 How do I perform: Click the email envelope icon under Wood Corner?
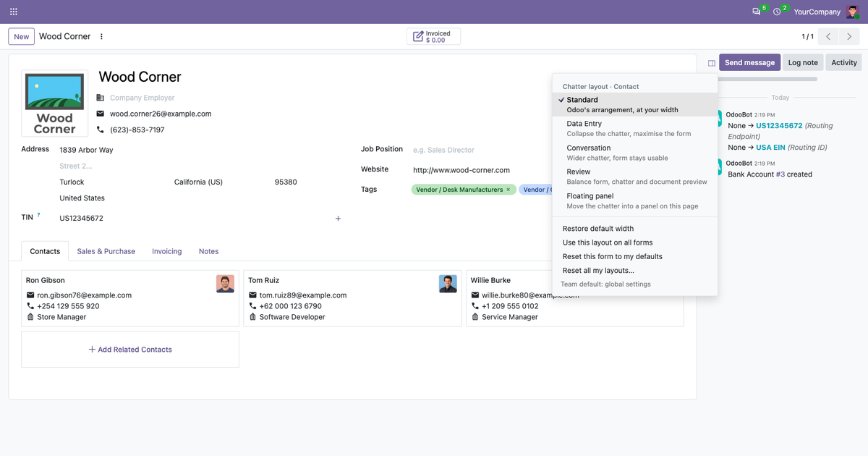101,114
